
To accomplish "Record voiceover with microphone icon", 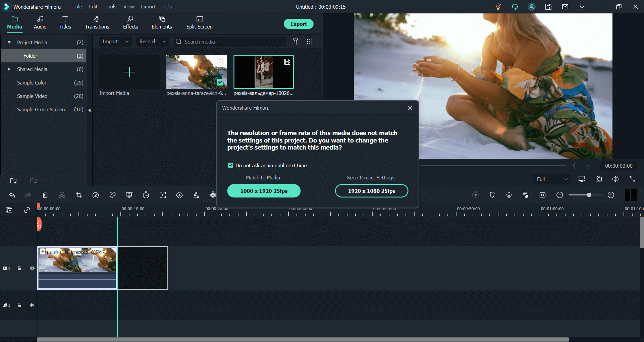I will 509,195.
